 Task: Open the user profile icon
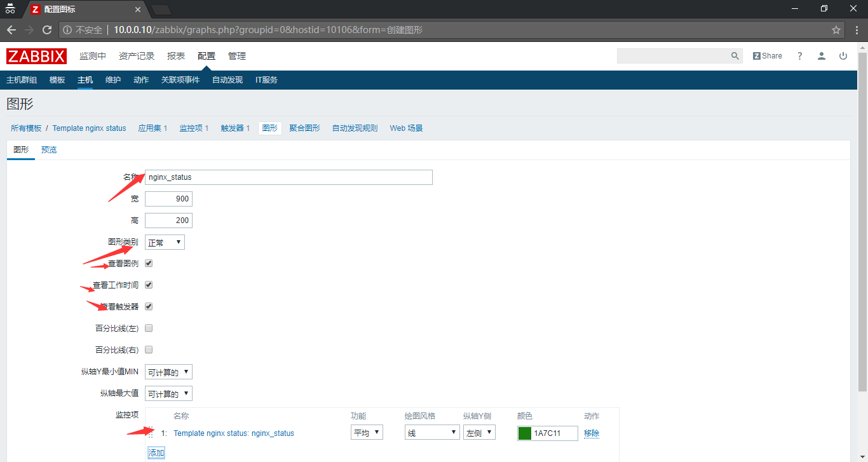[x=822, y=56]
